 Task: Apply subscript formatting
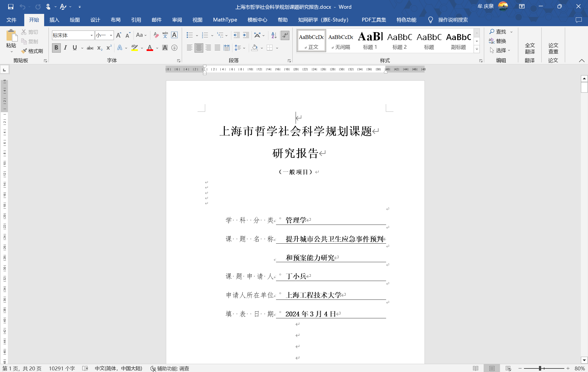[100, 48]
